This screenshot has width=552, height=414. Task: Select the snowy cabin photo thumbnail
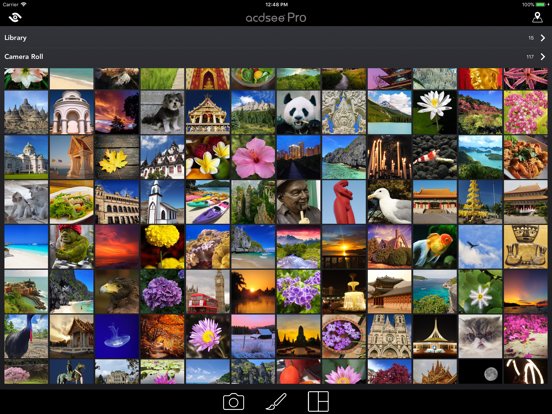[x=253, y=337]
